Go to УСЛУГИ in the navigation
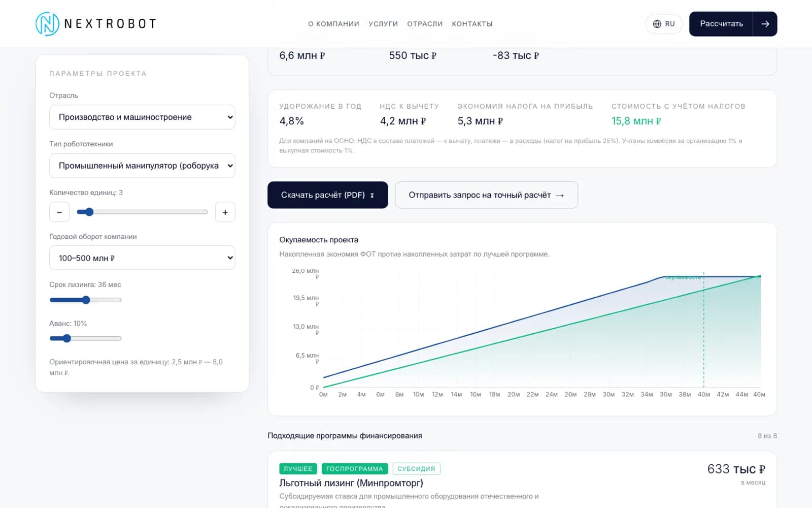 [383, 24]
